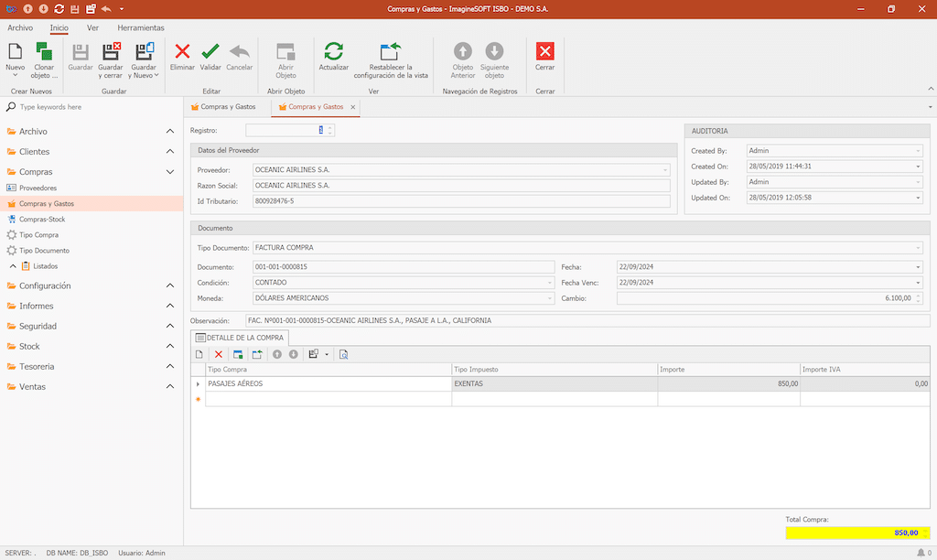The width and height of the screenshot is (937, 560).
Task: Click the Clonar objeto icon
Action: pyautogui.click(x=43, y=52)
